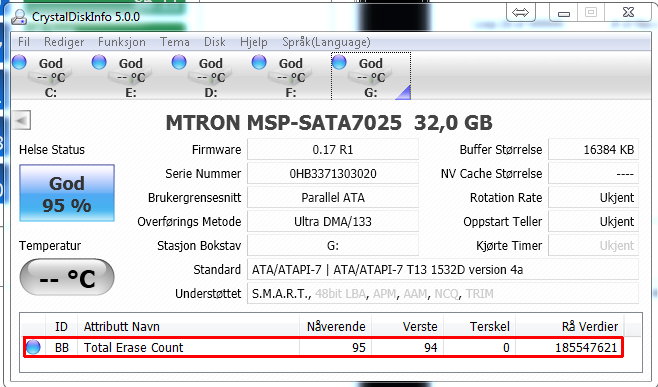Click the Buffer Størrelse value 16384 KB
Viewport: 658px width, 387px height.
593,149
